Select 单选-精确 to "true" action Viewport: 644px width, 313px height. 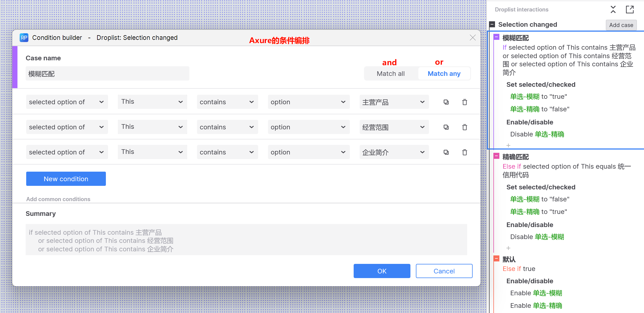[x=539, y=212]
